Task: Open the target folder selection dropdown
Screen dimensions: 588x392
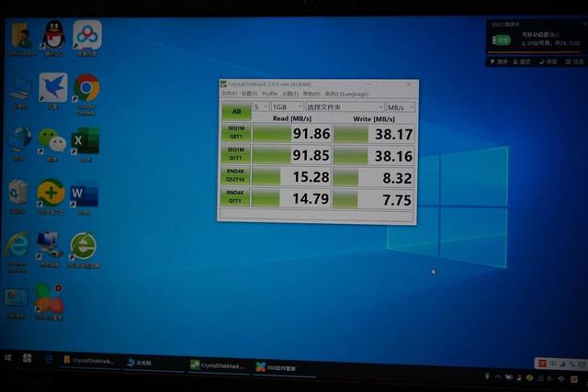Action: (345, 107)
